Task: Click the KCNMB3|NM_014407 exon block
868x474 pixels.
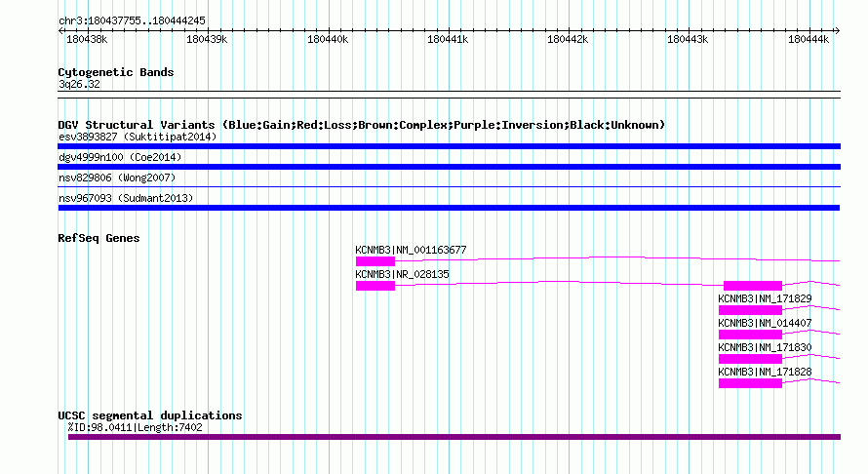Action: (750, 335)
